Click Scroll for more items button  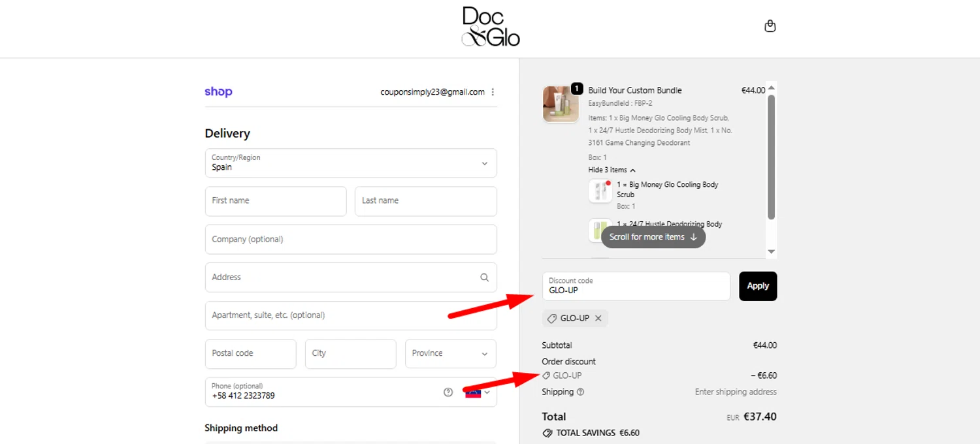tap(653, 237)
